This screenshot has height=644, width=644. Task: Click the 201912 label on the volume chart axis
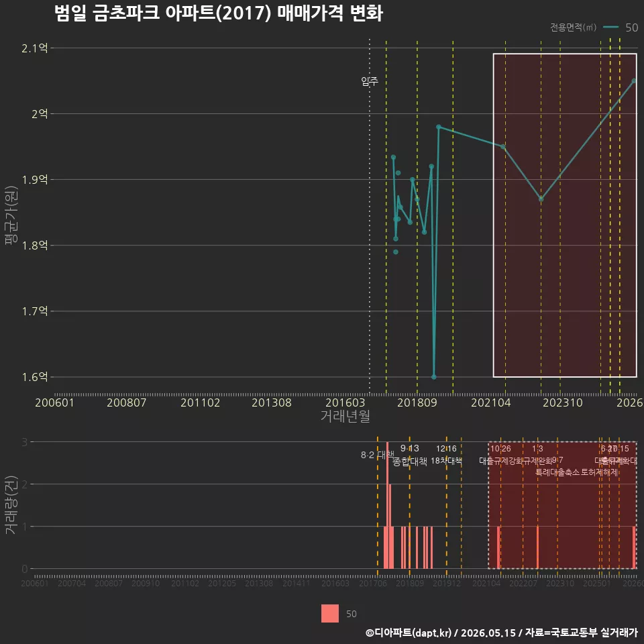click(x=447, y=583)
